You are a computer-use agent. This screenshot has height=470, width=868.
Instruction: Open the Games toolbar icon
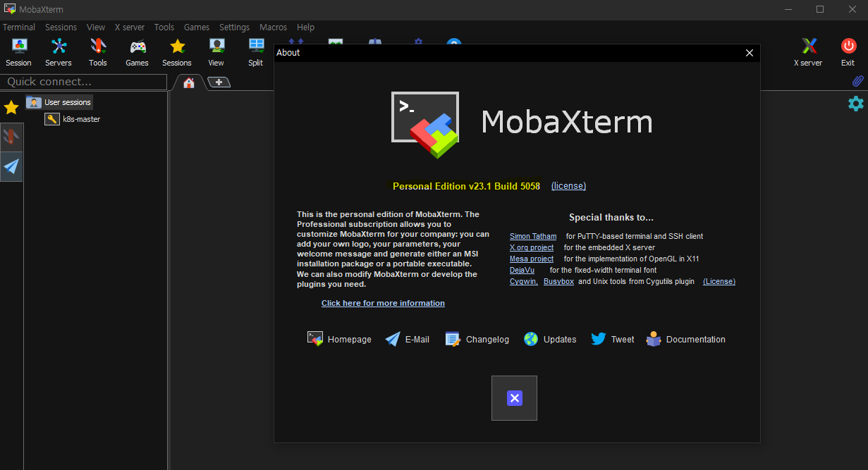click(137, 53)
